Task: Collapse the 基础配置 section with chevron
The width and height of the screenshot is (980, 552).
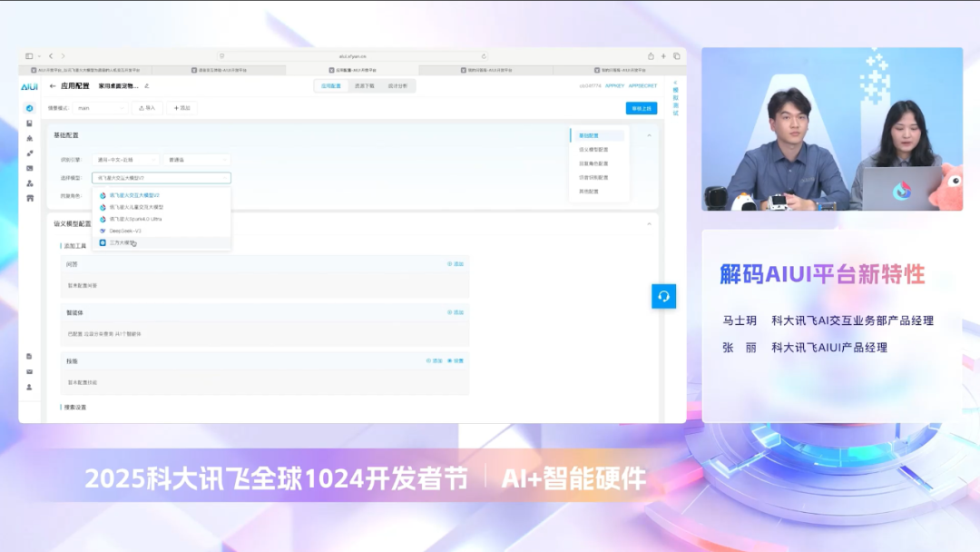Action: (649, 135)
